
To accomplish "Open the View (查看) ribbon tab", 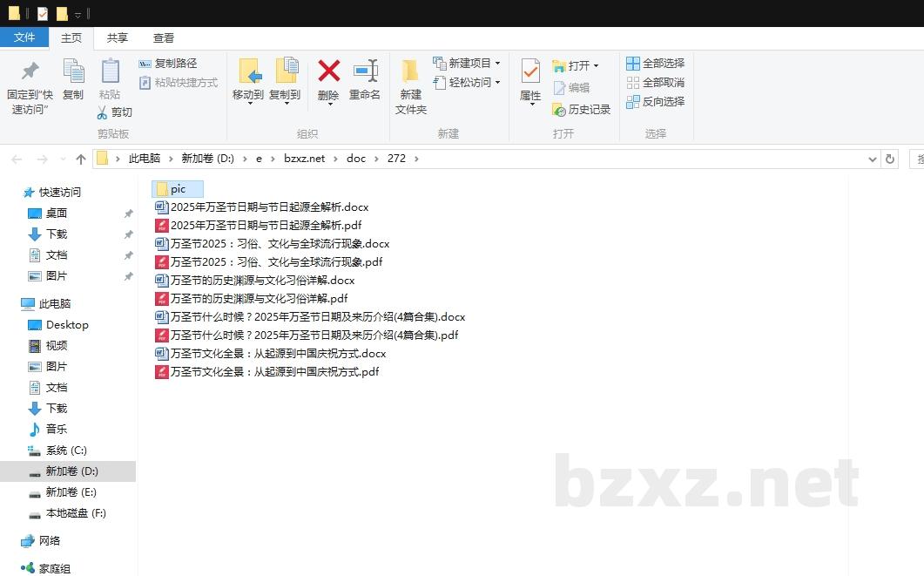I will (164, 38).
